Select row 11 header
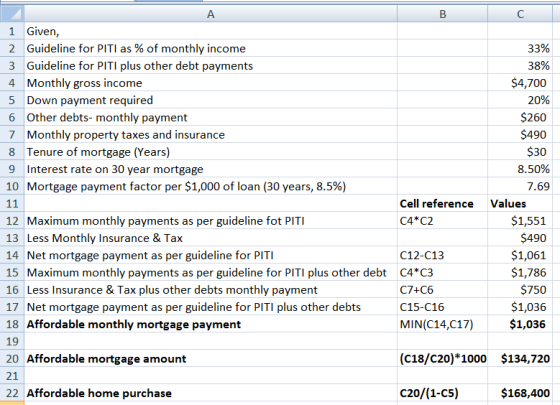The image size is (560, 405). click(12, 204)
